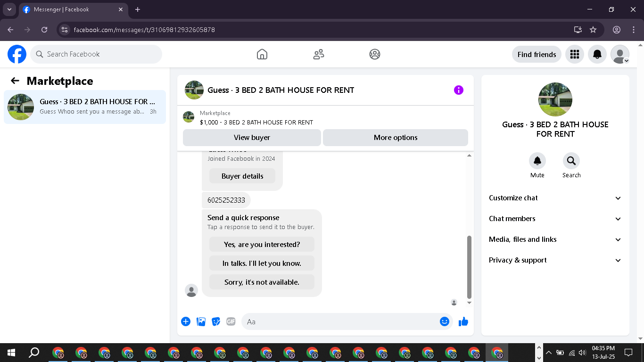Choose a GIF
Screen dimensions: 644x362
(231, 321)
